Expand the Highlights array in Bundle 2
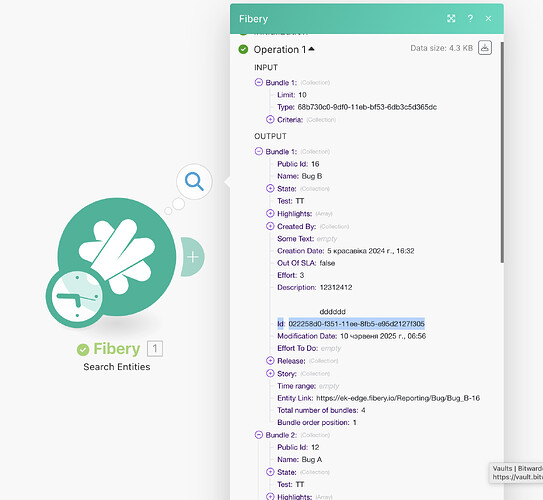543x500 pixels. click(x=270, y=496)
